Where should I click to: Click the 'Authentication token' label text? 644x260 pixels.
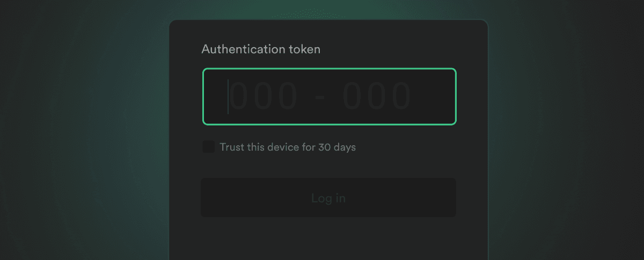click(x=261, y=49)
